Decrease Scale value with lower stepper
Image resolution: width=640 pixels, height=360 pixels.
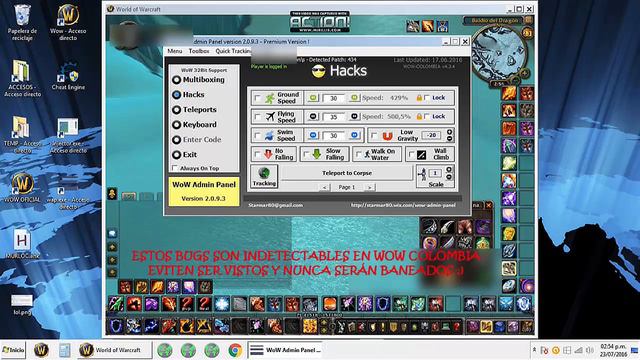pyautogui.click(x=449, y=177)
